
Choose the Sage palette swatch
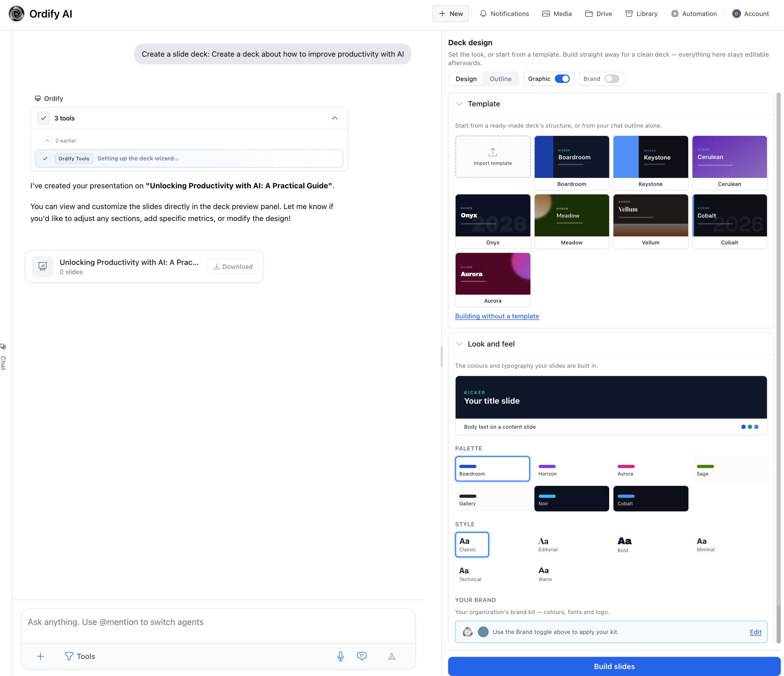tap(730, 469)
